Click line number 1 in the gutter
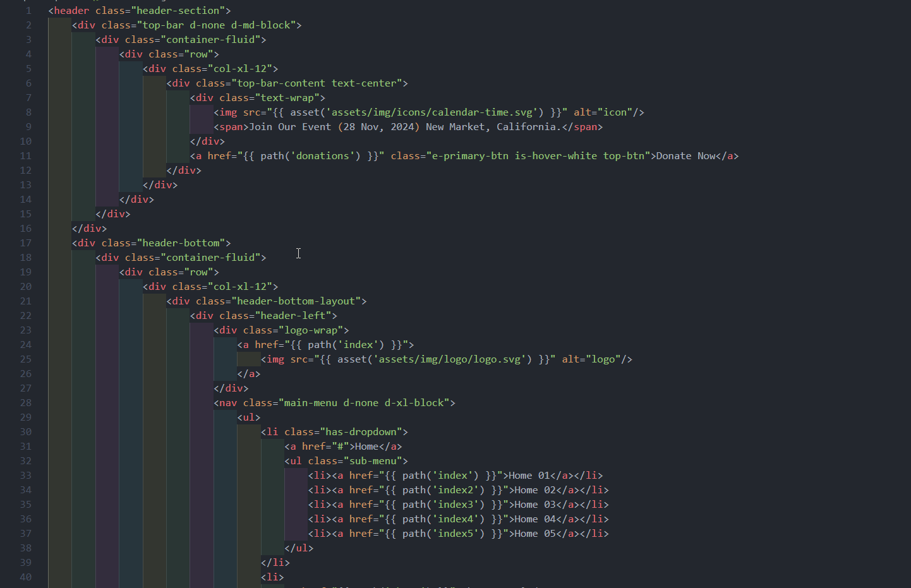This screenshot has width=911, height=588. click(x=28, y=10)
